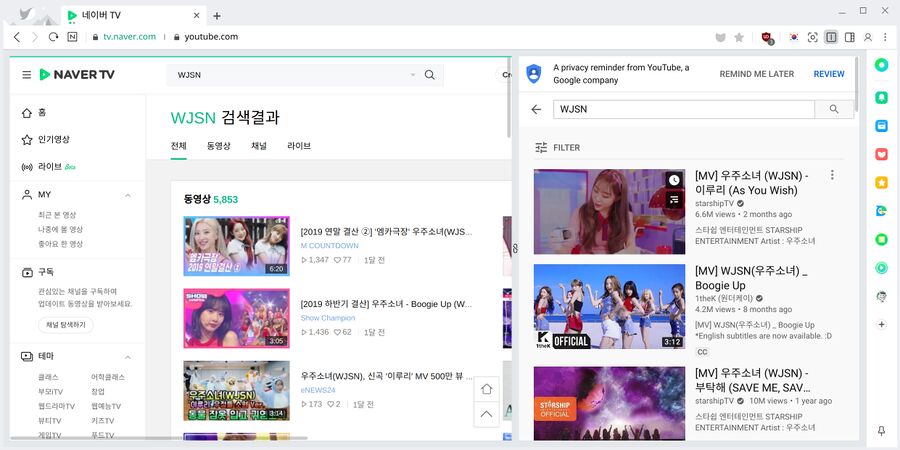Open the blue calendar sidebar icon
900x450 pixels.
click(x=881, y=126)
